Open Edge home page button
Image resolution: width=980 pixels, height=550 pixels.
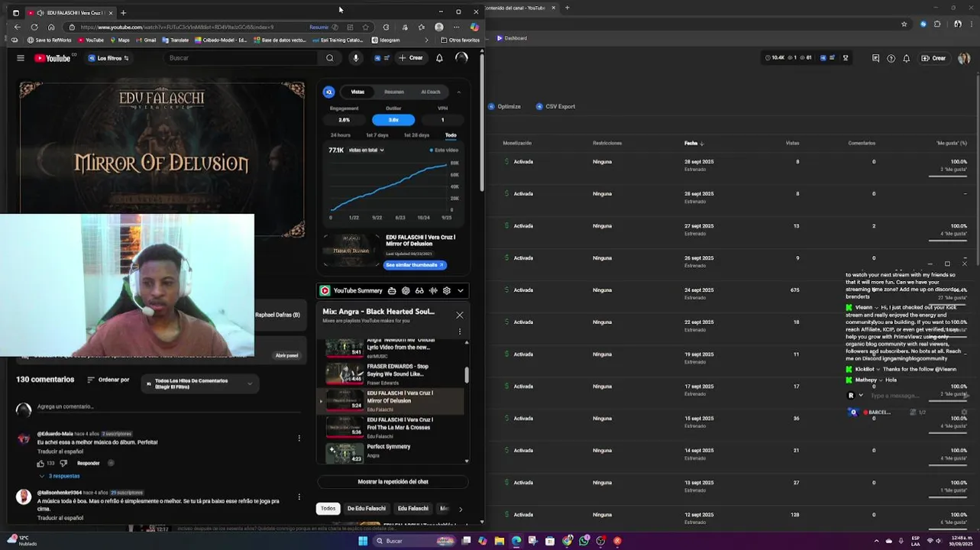tap(51, 27)
